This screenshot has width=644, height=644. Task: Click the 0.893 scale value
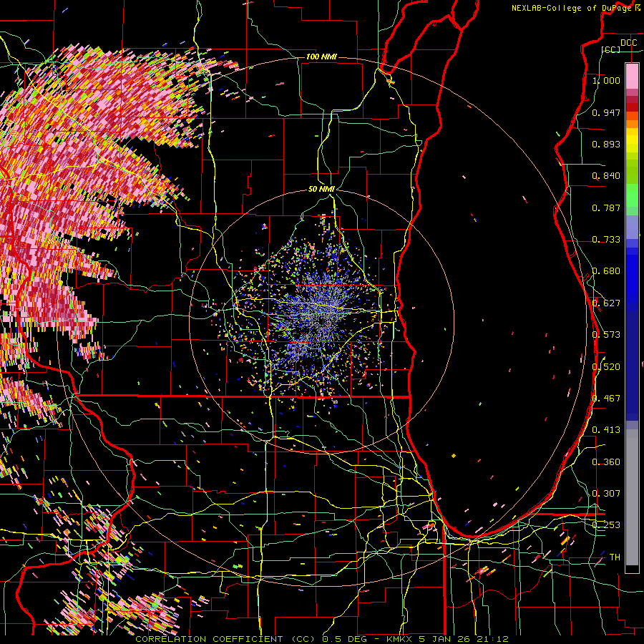pyautogui.click(x=606, y=144)
